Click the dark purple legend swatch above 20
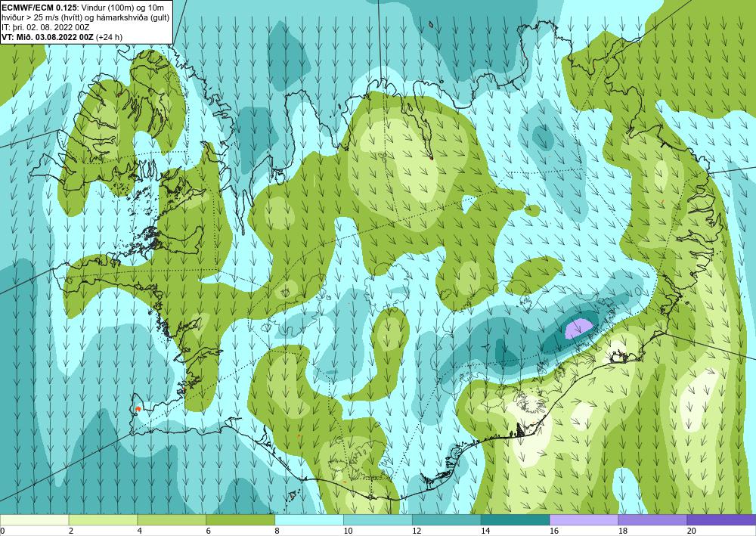The height and width of the screenshot is (536, 756). tap(721, 519)
